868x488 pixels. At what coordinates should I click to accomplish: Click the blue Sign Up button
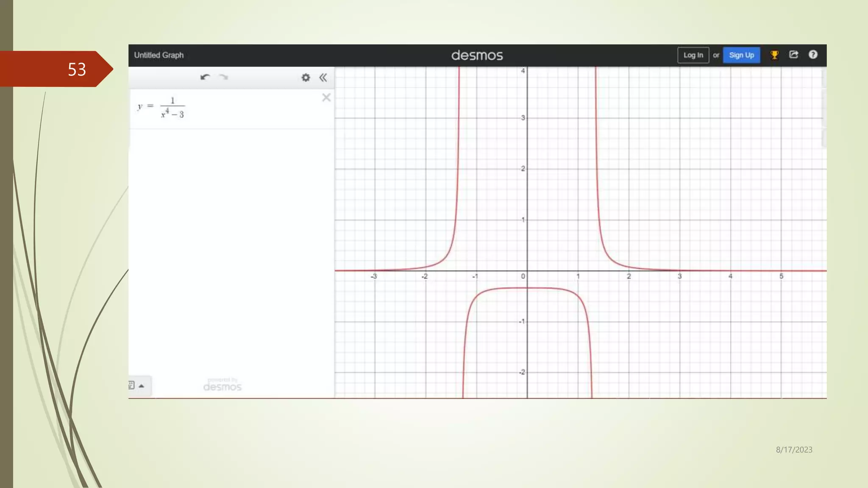[741, 55]
